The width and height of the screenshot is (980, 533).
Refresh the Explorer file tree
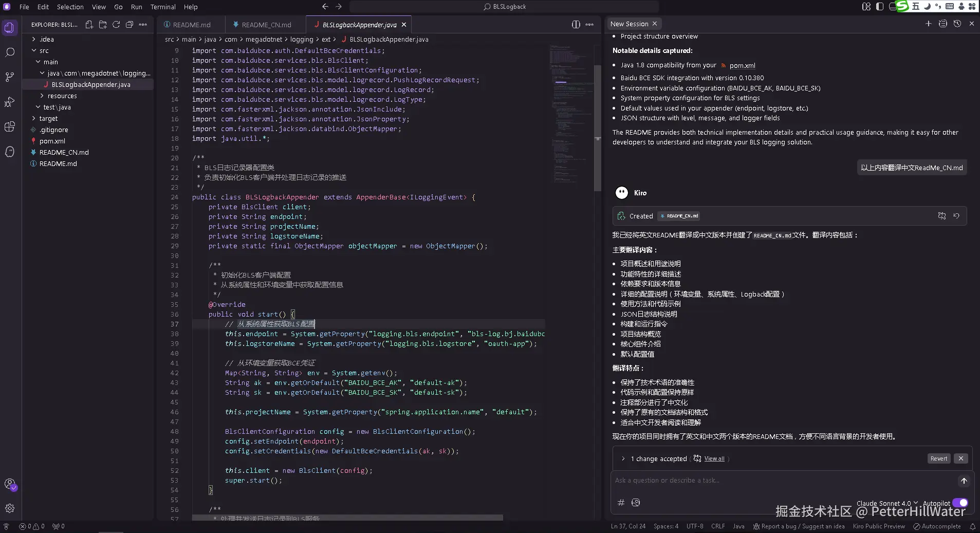[116, 25]
